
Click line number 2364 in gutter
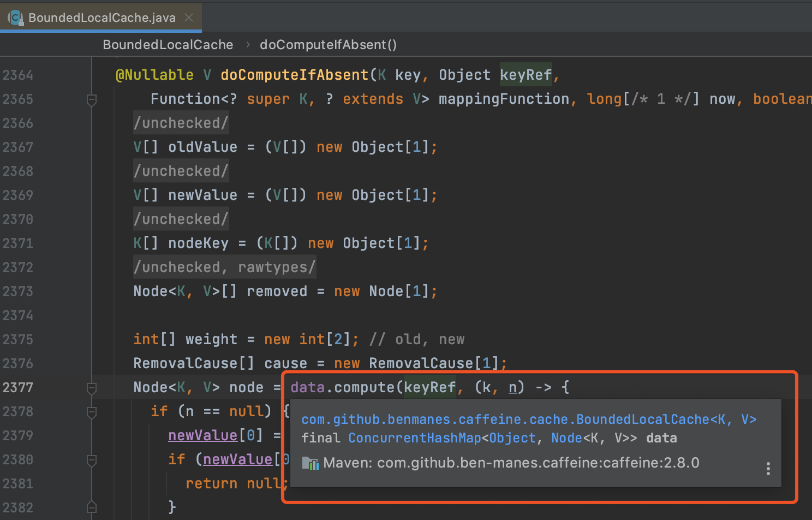click(x=18, y=75)
